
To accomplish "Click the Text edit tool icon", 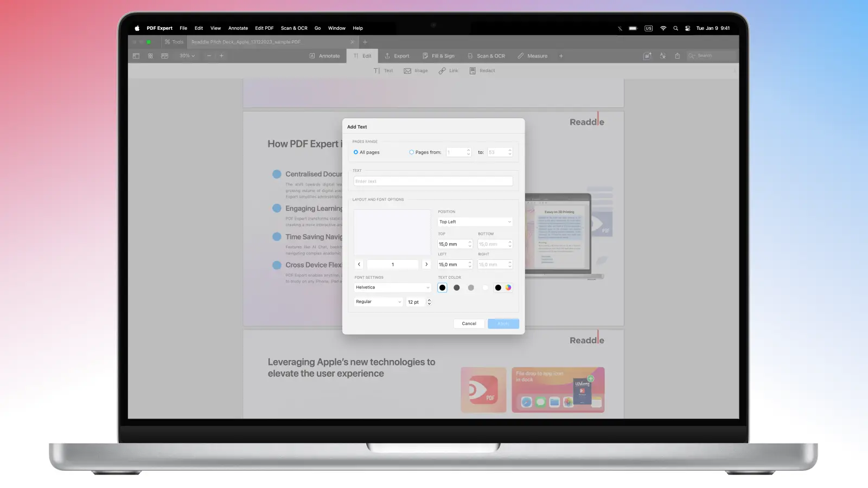I will [x=377, y=70].
